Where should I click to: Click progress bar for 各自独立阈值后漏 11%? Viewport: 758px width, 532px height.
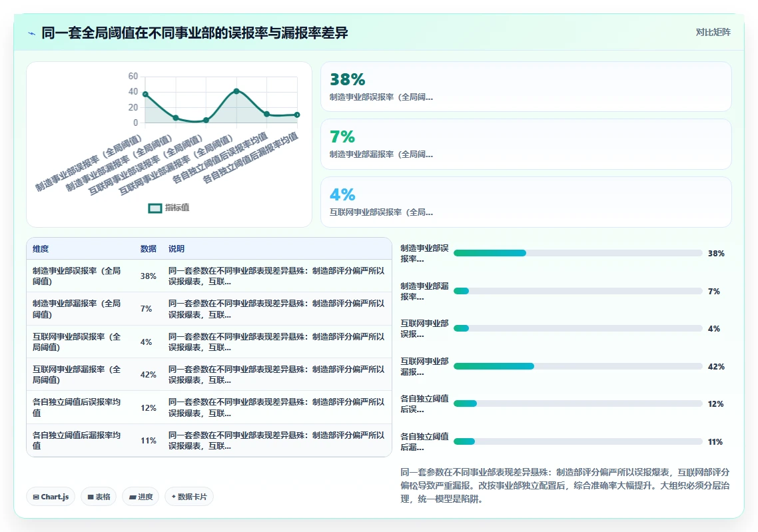pos(577,441)
